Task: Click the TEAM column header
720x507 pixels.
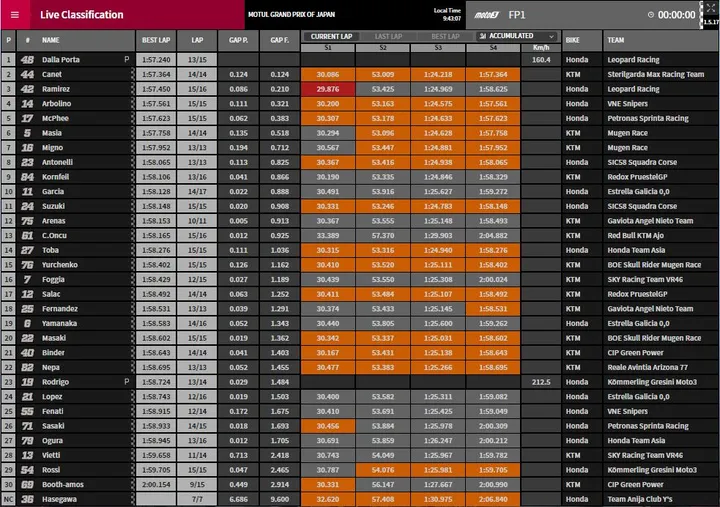Action: pos(616,40)
